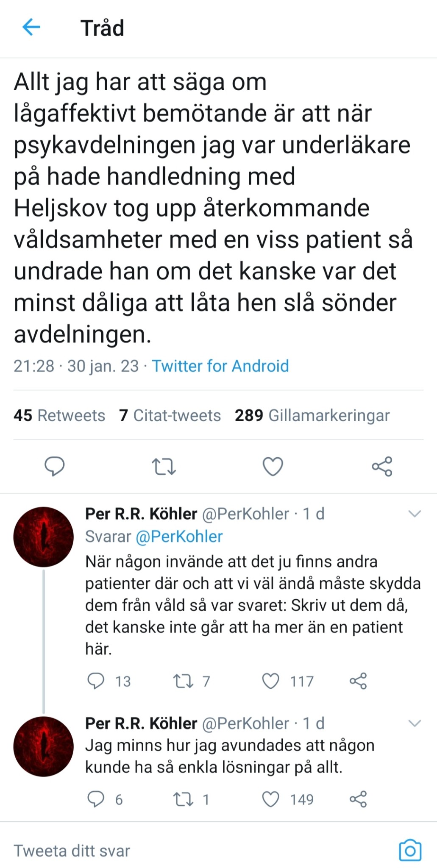The height and width of the screenshot is (868, 437).
Task: Go back to the previous screen
Action: (30, 27)
